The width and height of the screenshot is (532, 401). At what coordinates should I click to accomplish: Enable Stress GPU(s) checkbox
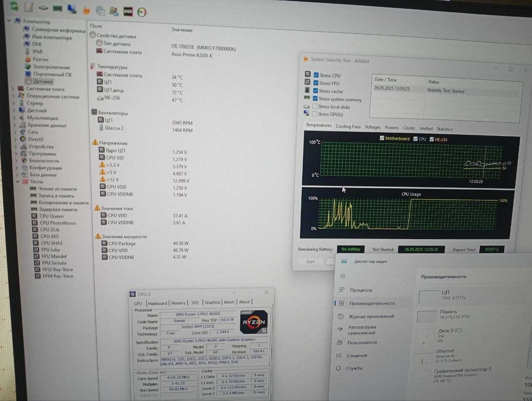tap(315, 114)
